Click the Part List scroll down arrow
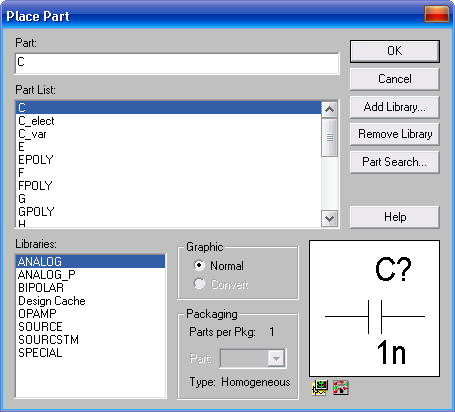 pyautogui.click(x=330, y=219)
